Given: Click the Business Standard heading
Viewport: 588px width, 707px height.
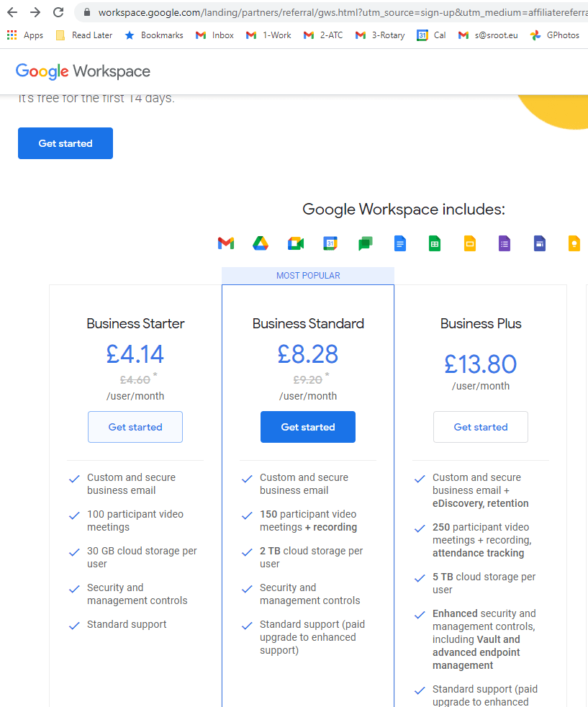Looking at the screenshot, I should click(x=308, y=324).
